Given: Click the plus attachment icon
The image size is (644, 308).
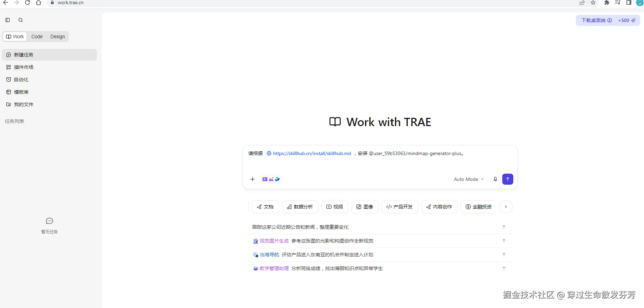Looking at the screenshot, I should pyautogui.click(x=253, y=179).
